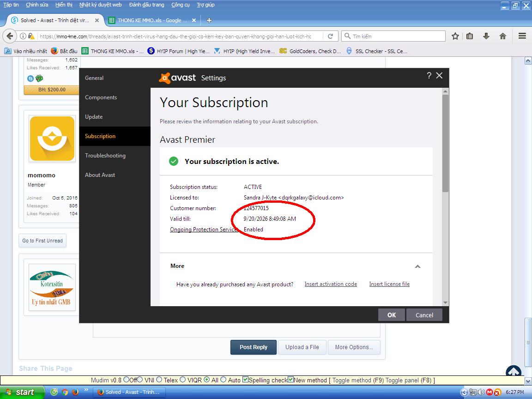Go to the browser home page icon
This screenshot has width=532, height=399.
[503, 36]
